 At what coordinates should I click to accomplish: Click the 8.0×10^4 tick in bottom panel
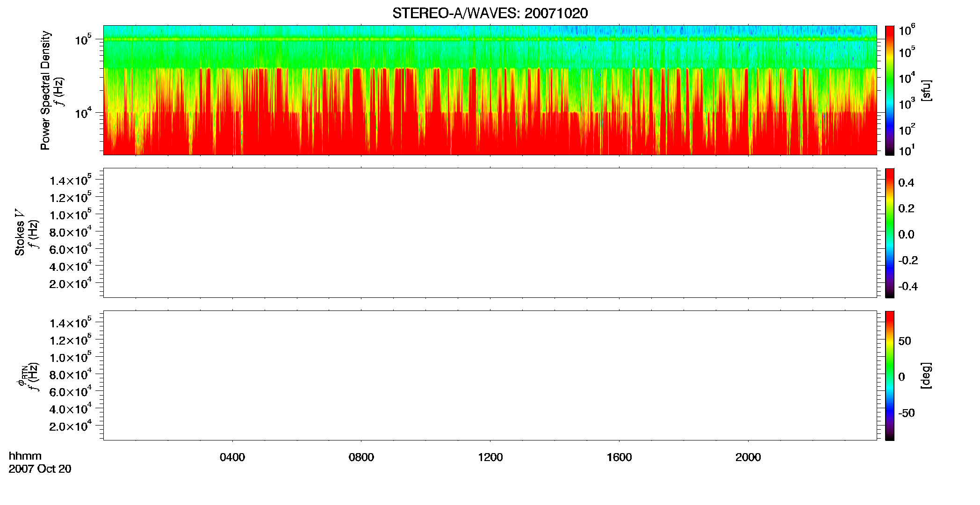tap(71, 374)
